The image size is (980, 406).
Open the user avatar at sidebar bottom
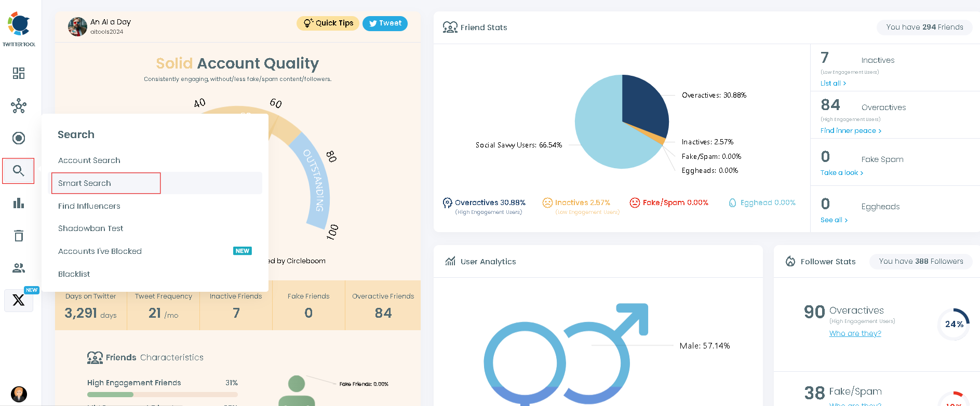tap(19, 394)
